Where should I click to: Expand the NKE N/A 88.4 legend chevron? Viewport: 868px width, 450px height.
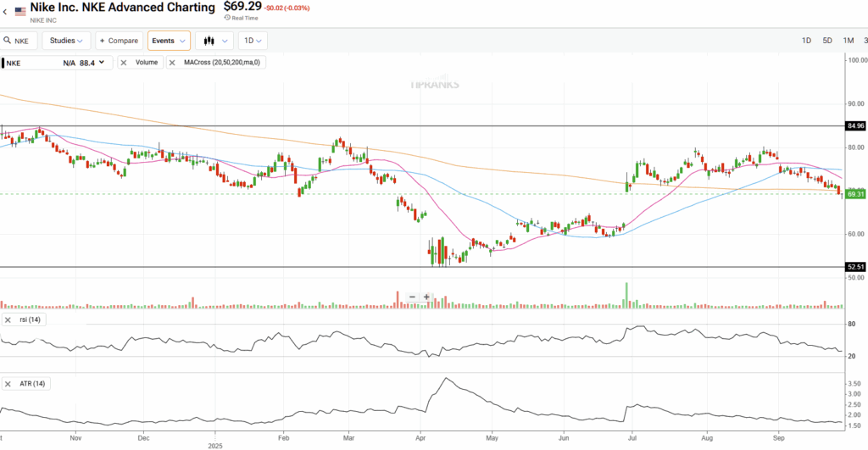pos(102,63)
